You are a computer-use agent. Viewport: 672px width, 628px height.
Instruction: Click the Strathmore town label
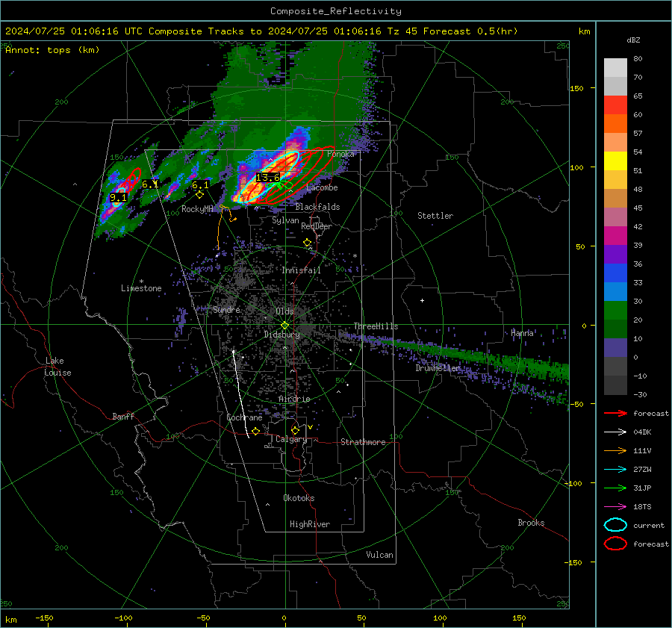pos(363,442)
